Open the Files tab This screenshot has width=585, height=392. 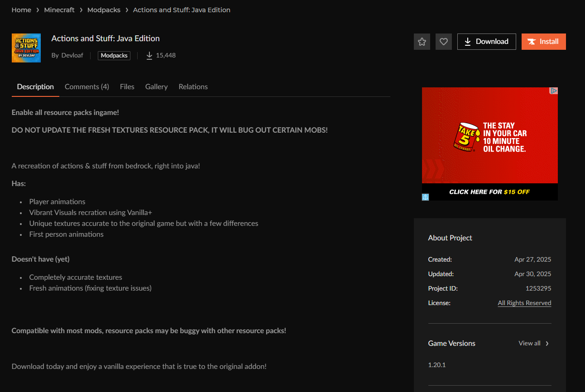coord(127,87)
